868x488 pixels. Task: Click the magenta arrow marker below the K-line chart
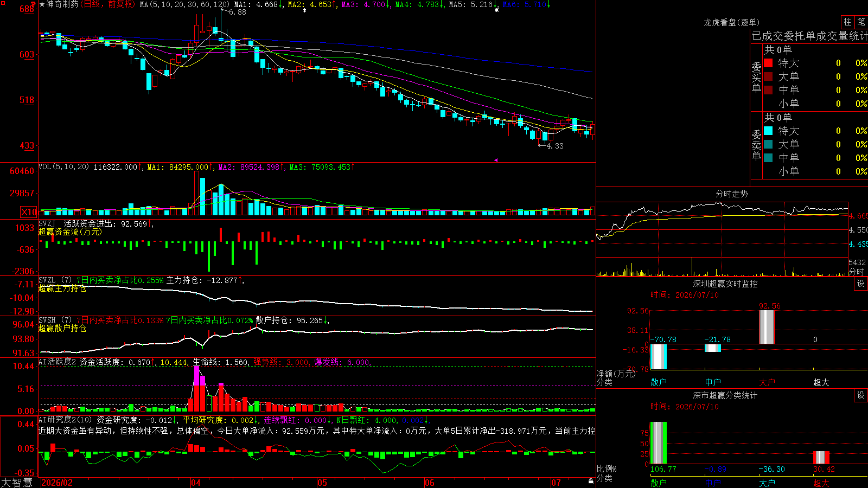496,160
